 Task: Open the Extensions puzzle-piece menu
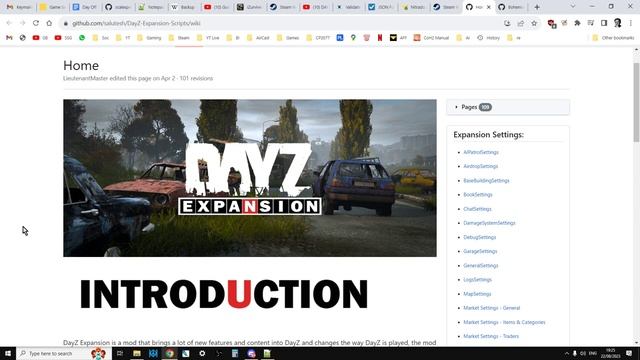[x=577, y=23]
